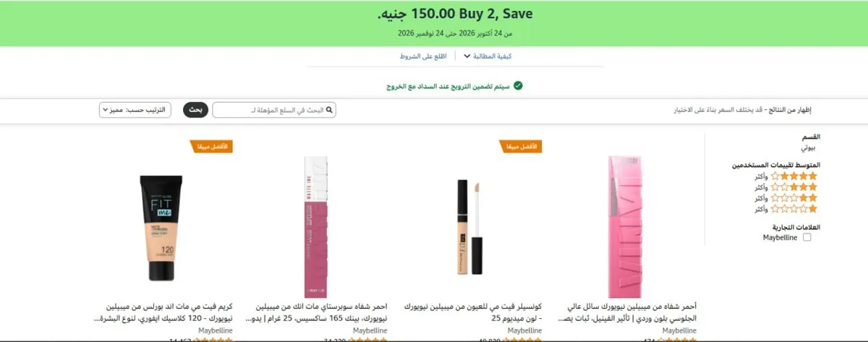Screen dimensions: 868x342
Task: Expand the كيفية المطالبة chevron
Action: (467, 56)
